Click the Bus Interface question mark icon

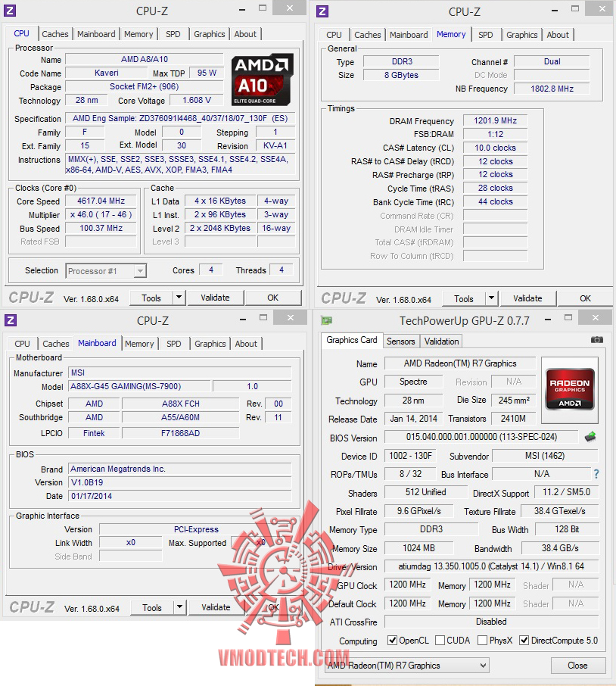click(596, 474)
